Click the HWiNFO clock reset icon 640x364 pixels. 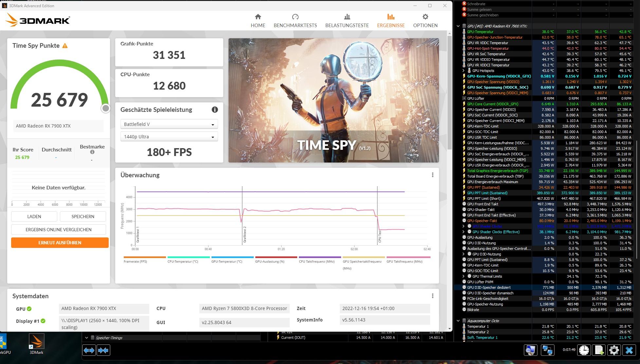pos(584,350)
